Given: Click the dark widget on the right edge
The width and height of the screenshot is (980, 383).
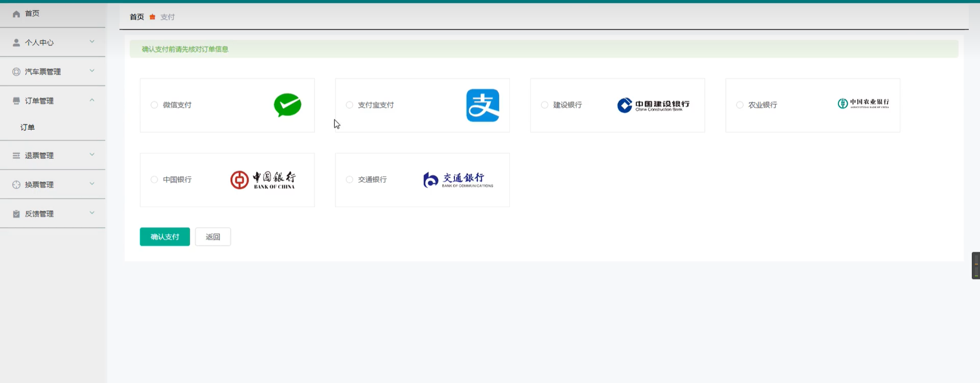Looking at the screenshot, I should pos(976,266).
